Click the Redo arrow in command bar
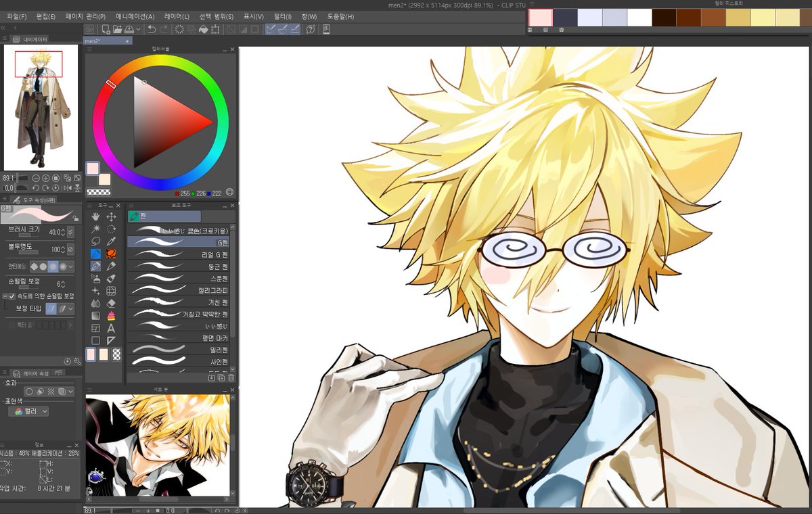Screen dimensions: 812x514 (x=164, y=29)
